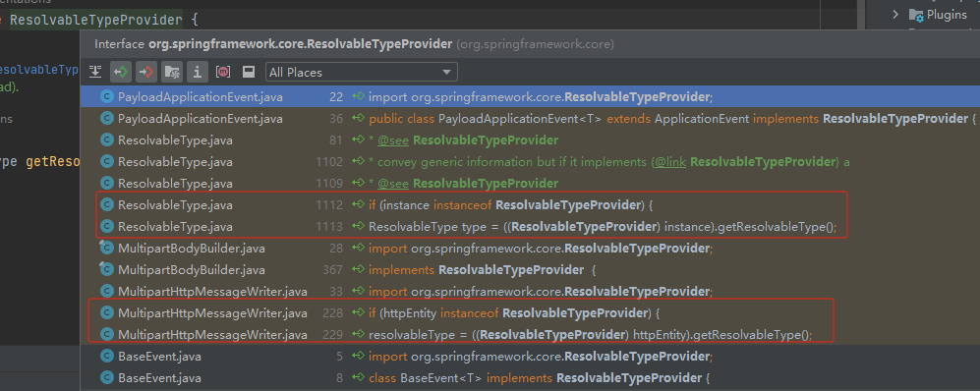Click the down-arrow expand icon in usages toolbar

click(x=95, y=72)
